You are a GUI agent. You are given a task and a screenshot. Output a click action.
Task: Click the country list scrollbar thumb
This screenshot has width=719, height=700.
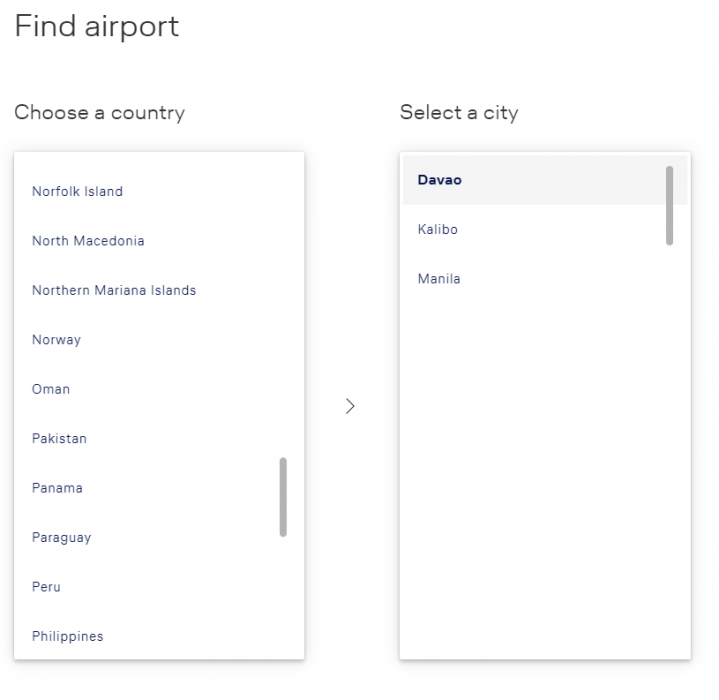[x=283, y=497]
